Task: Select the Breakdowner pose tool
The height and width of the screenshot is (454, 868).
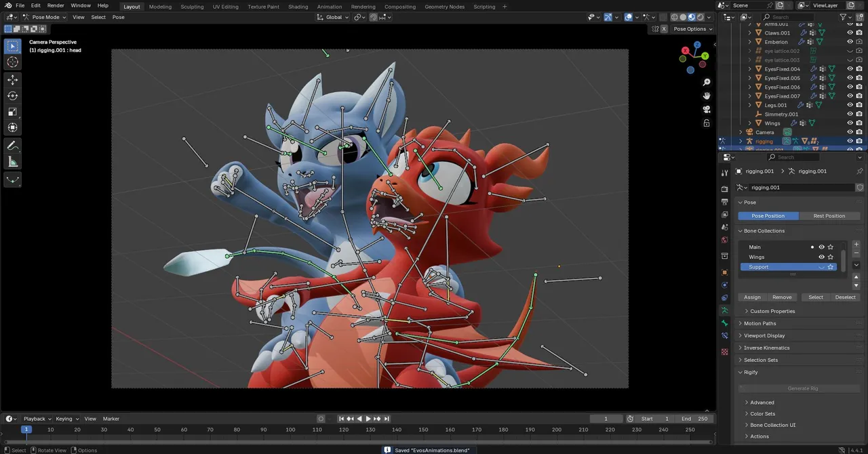Action: (x=13, y=180)
